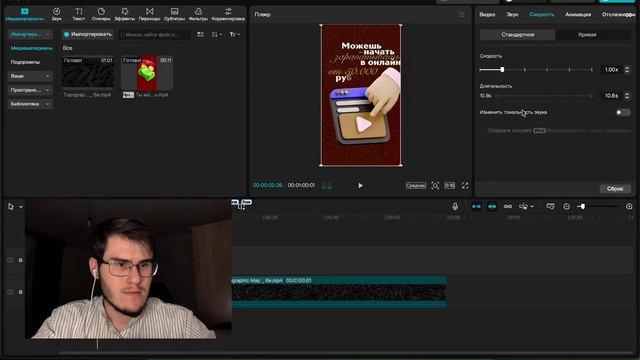This screenshot has height=360, width=640.
Task: Open the Плеер panel menu icon
Action: [461, 15]
